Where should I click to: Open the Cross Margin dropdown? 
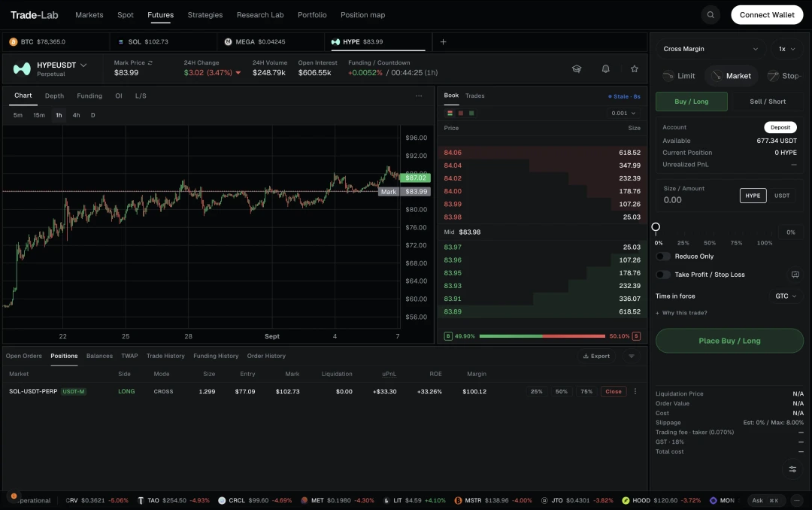[710, 49]
